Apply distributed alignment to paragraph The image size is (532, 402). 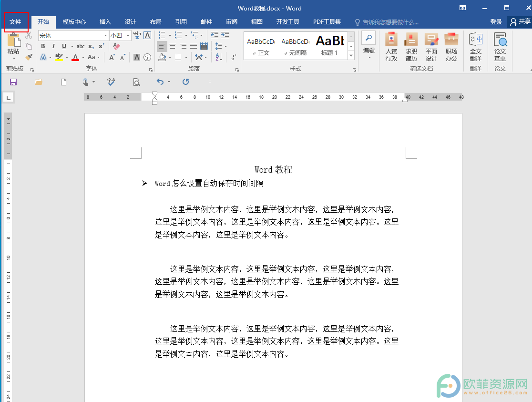[204, 46]
